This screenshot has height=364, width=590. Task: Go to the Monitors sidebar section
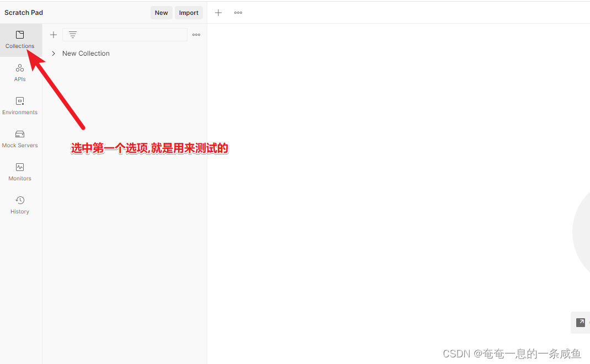[x=20, y=173]
